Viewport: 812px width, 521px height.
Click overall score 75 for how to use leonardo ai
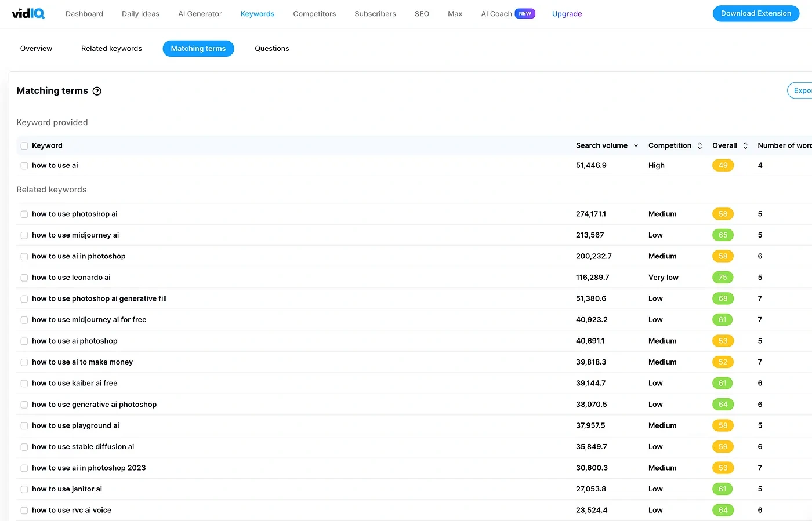tap(723, 277)
